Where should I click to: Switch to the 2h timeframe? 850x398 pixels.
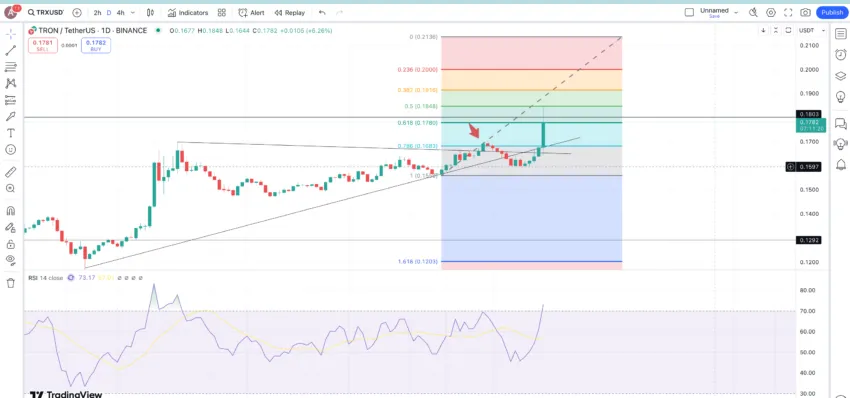(97, 12)
